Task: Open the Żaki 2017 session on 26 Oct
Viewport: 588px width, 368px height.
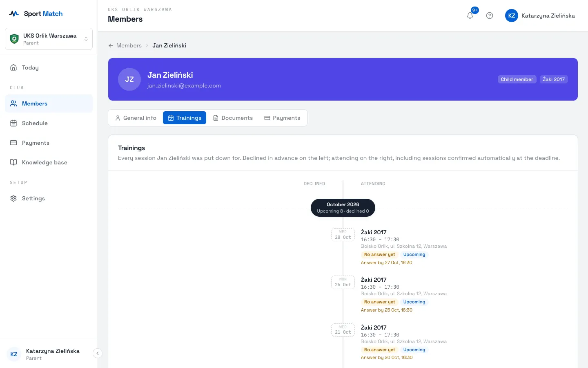Action: [374, 280]
